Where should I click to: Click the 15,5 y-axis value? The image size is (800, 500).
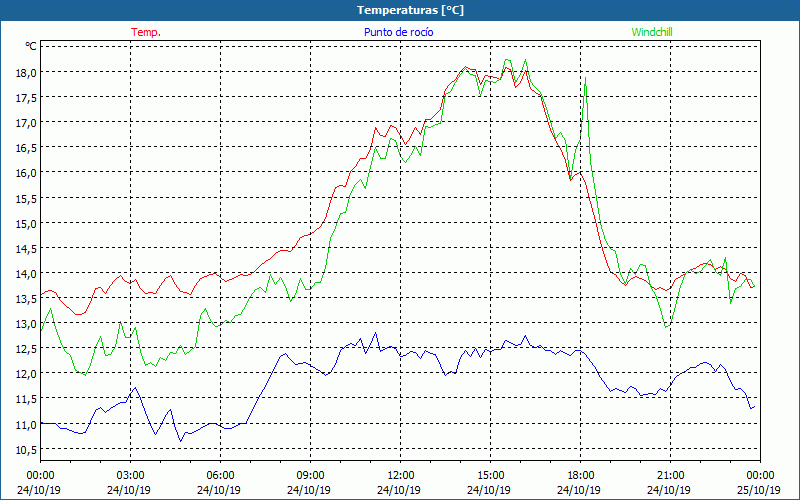27,198
